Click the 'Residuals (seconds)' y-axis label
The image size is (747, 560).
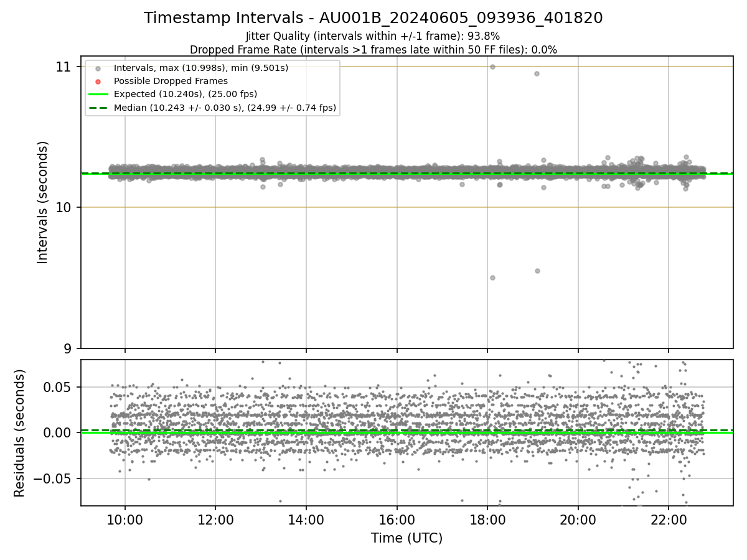coord(20,433)
